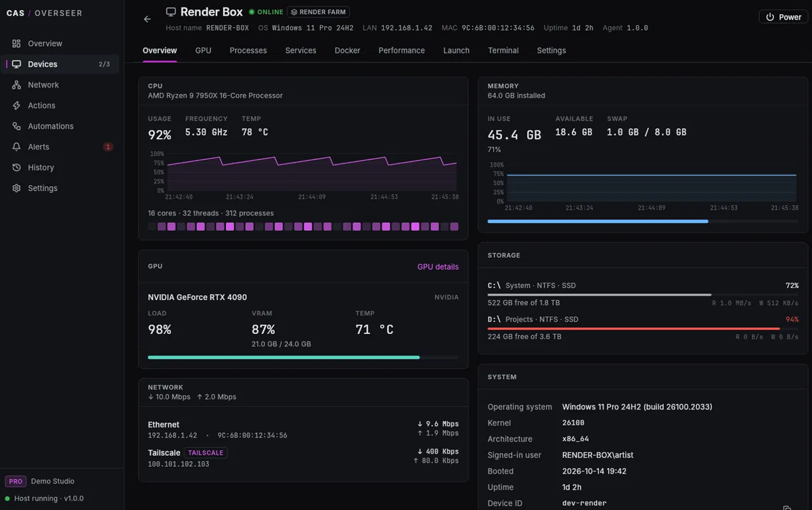Click the 45.4 GB memory in-use value
Viewport: 812px width, 510px height.
[x=514, y=135]
